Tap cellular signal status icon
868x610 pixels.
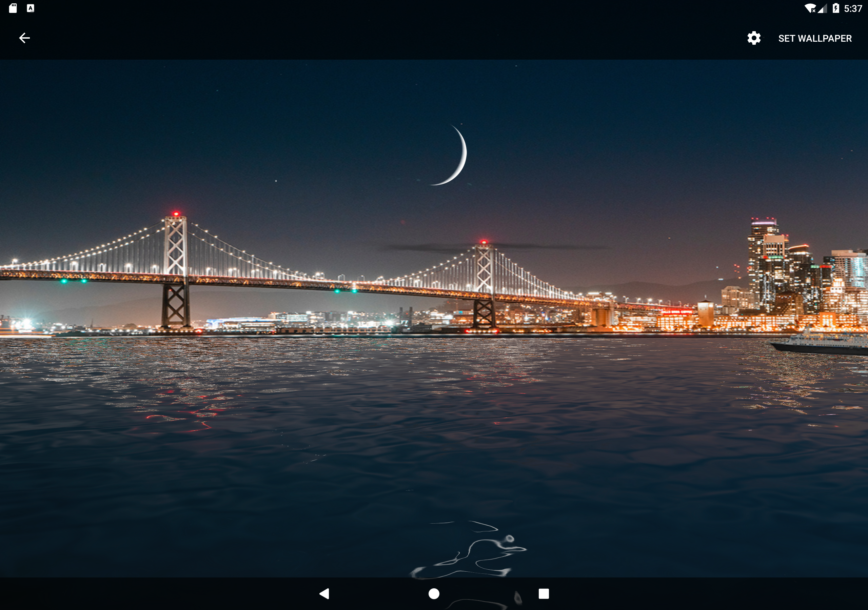(822, 8)
